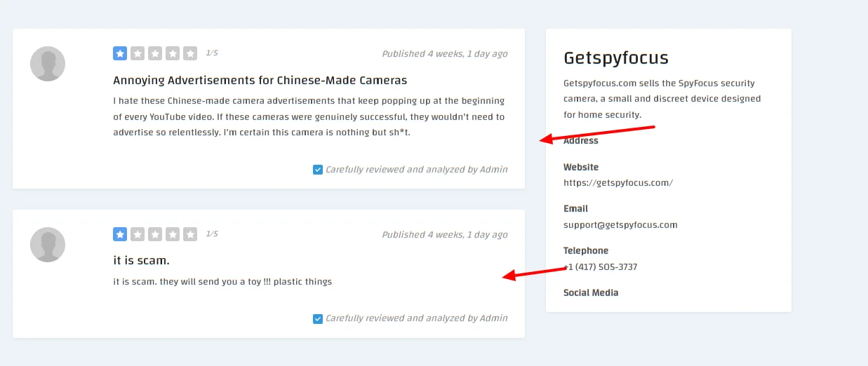
Task: Click the first blue star of "it is scam" review
Action: point(120,234)
